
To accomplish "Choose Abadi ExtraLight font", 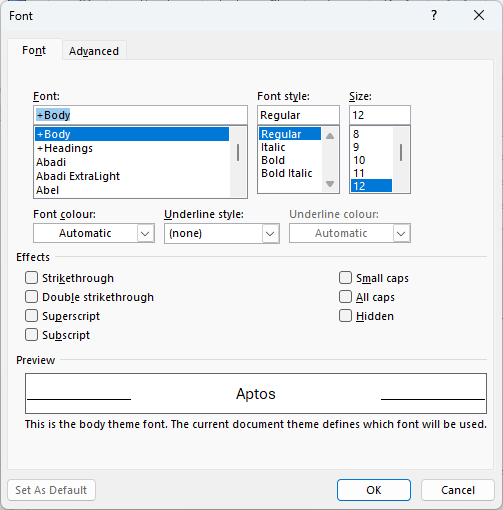I will point(132,176).
